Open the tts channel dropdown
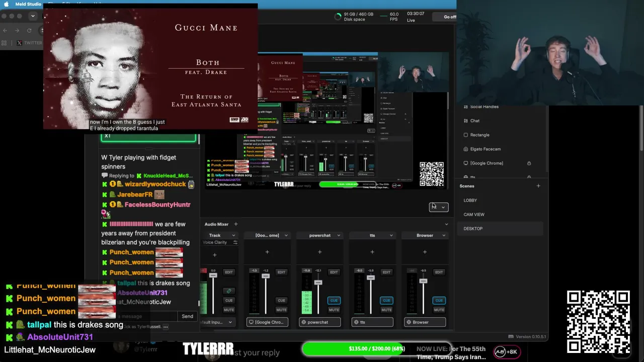Screen dimensions: 644x362 click(391, 235)
